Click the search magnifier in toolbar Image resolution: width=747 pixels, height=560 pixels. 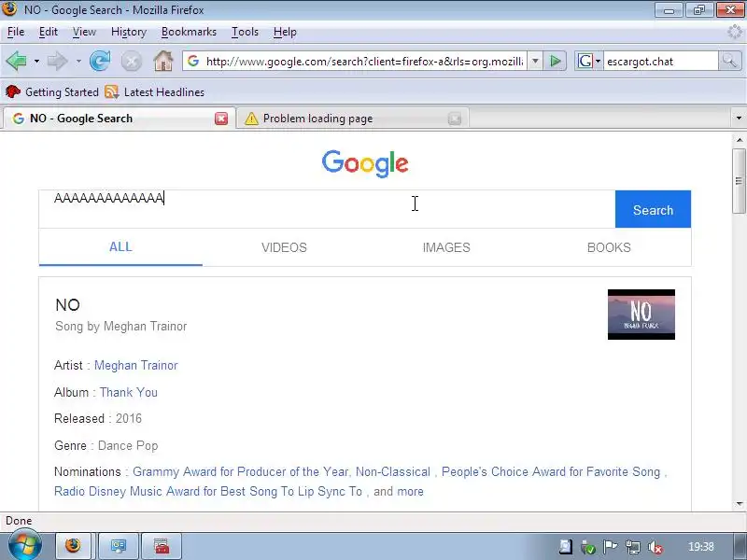pos(729,61)
